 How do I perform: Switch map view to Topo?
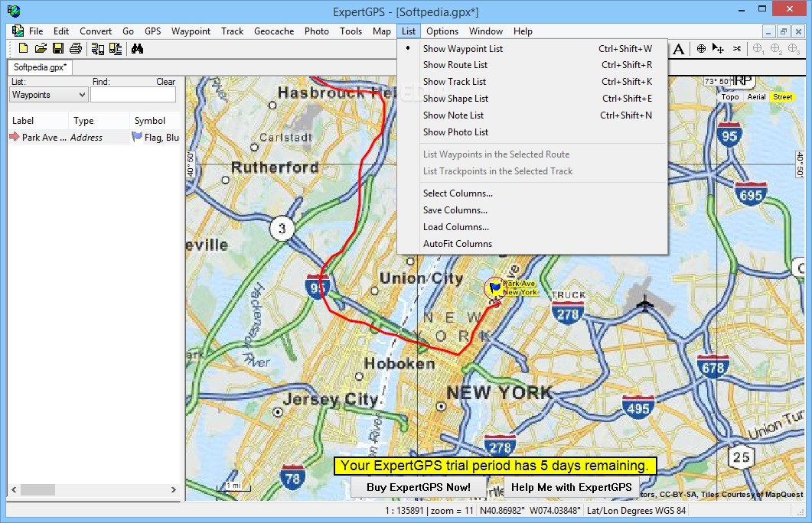pos(730,97)
